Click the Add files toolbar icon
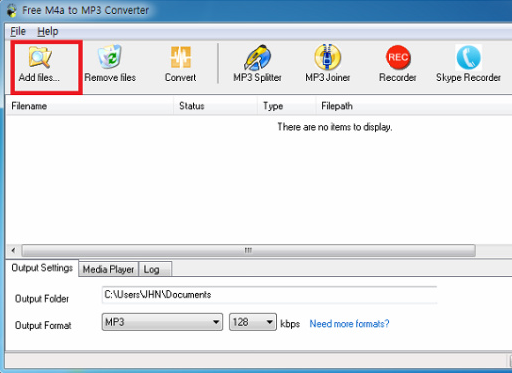Viewport: 512px width, 373px height. [x=40, y=57]
